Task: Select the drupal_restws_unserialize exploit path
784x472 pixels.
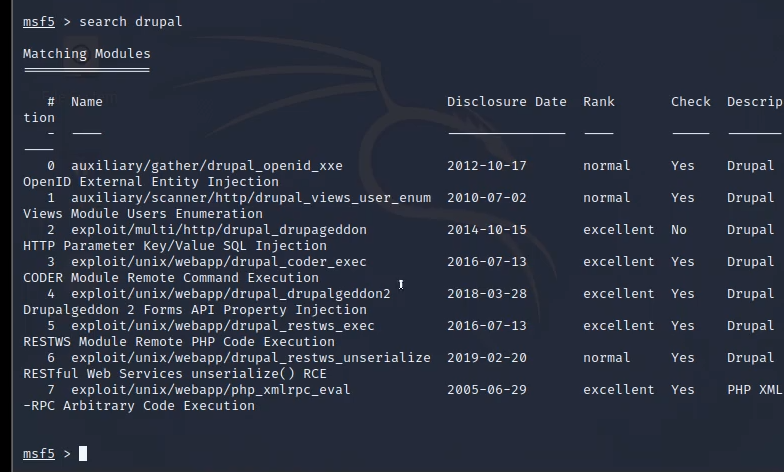Action: (251, 358)
